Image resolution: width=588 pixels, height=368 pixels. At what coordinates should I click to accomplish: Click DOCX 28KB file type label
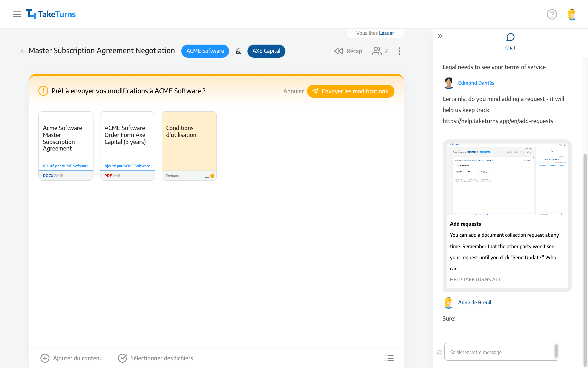pos(53,176)
